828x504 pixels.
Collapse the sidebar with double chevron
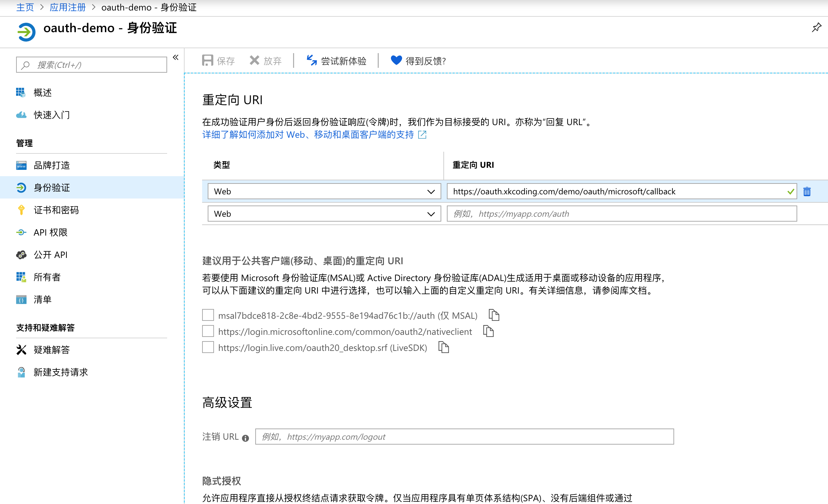(176, 57)
